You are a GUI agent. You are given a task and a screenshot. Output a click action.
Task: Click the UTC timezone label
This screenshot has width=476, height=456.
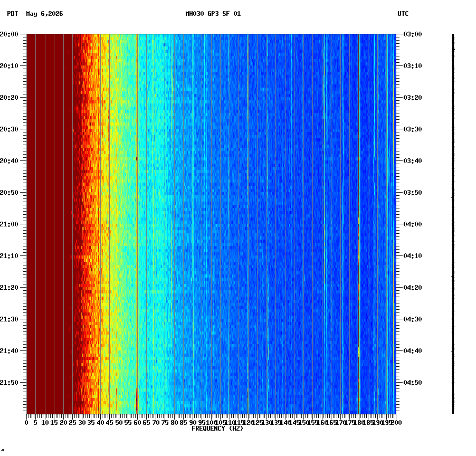tap(403, 14)
